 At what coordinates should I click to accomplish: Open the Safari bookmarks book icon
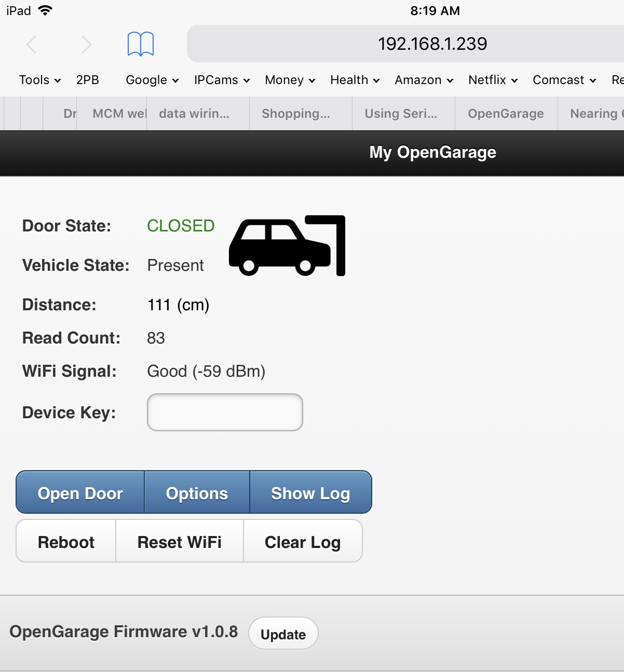point(141,44)
